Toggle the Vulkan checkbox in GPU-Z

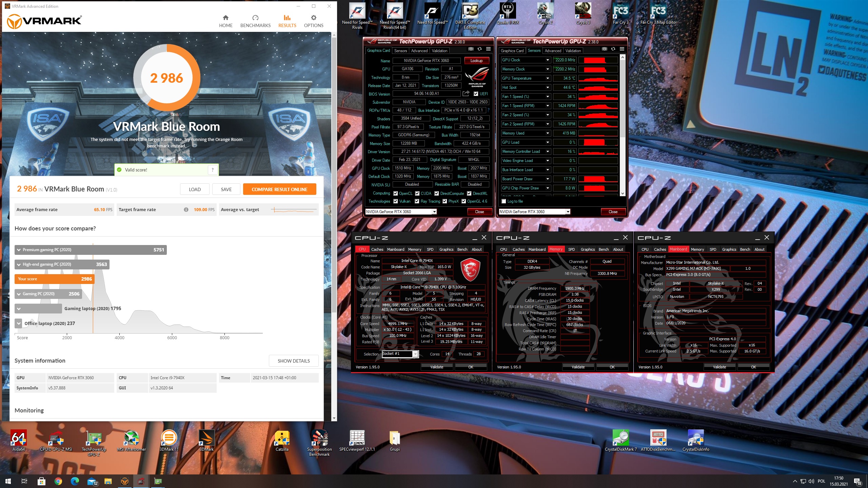(395, 201)
